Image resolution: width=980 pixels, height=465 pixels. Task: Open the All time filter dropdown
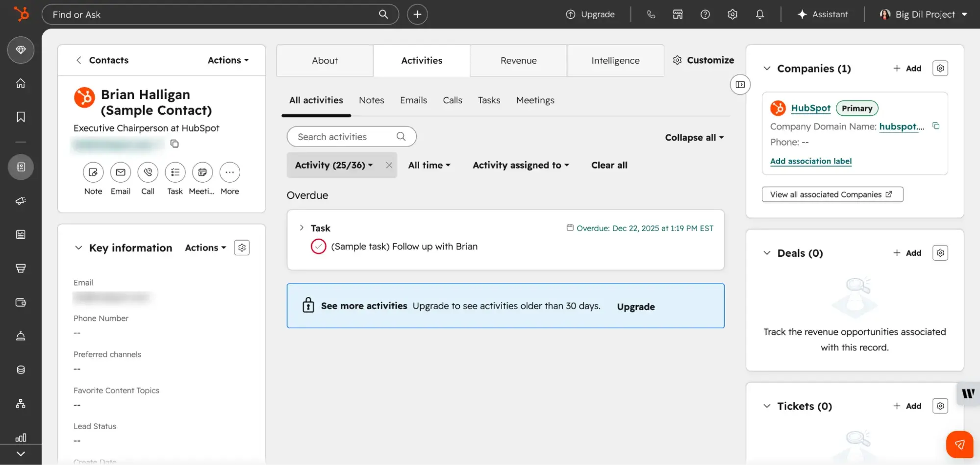tap(429, 165)
